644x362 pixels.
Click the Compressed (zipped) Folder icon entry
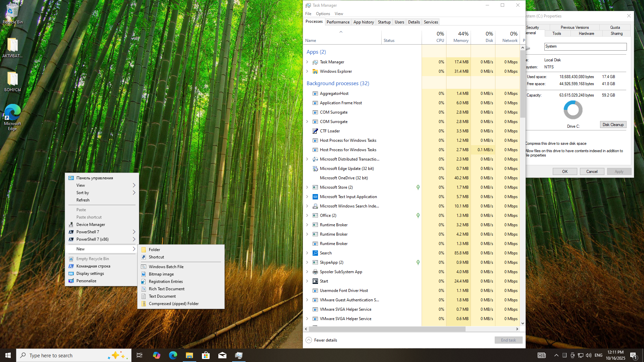(144, 304)
